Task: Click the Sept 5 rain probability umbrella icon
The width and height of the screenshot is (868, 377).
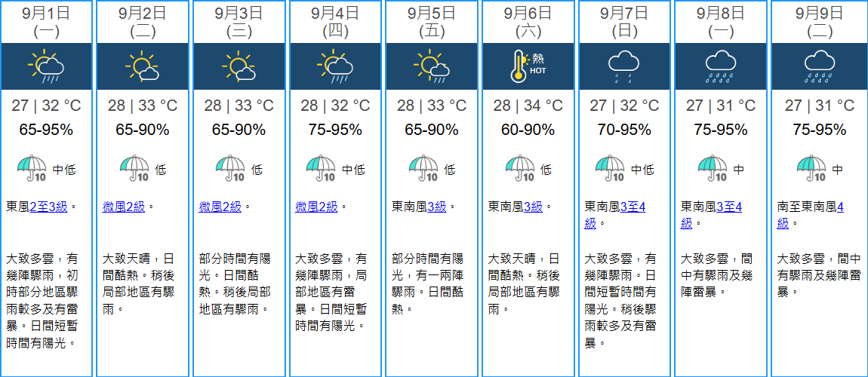Action: point(424,168)
